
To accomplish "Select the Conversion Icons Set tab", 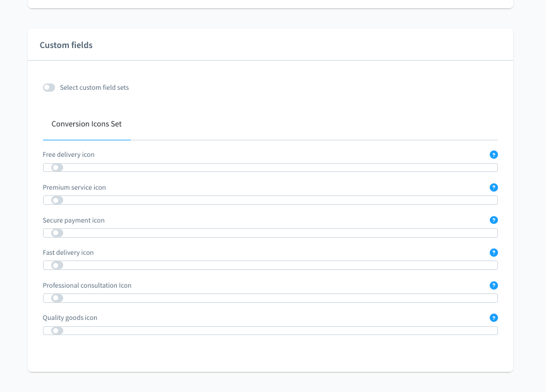I will point(87,124).
